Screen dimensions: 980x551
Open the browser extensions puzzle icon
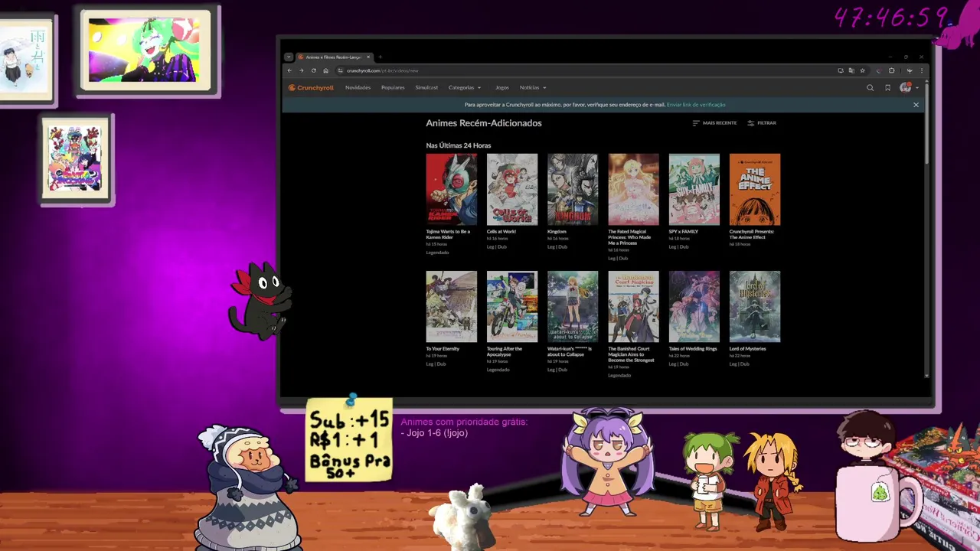coord(891,70)
